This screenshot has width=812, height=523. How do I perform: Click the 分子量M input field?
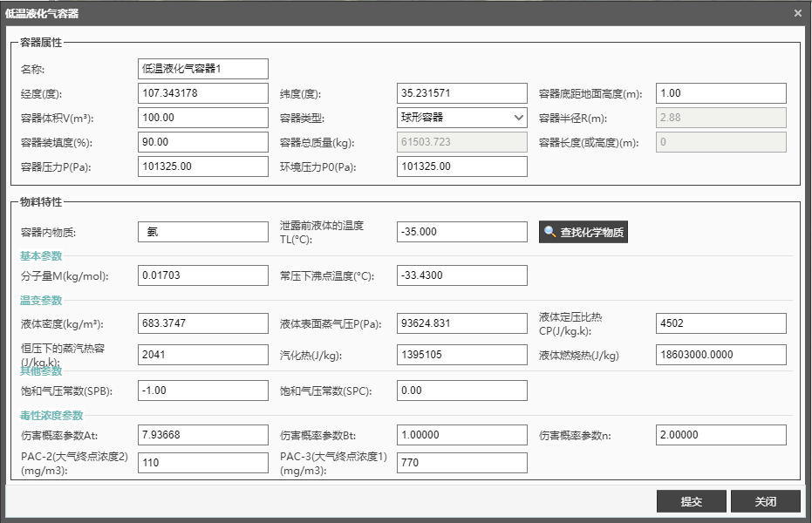(x=203, y=275)
